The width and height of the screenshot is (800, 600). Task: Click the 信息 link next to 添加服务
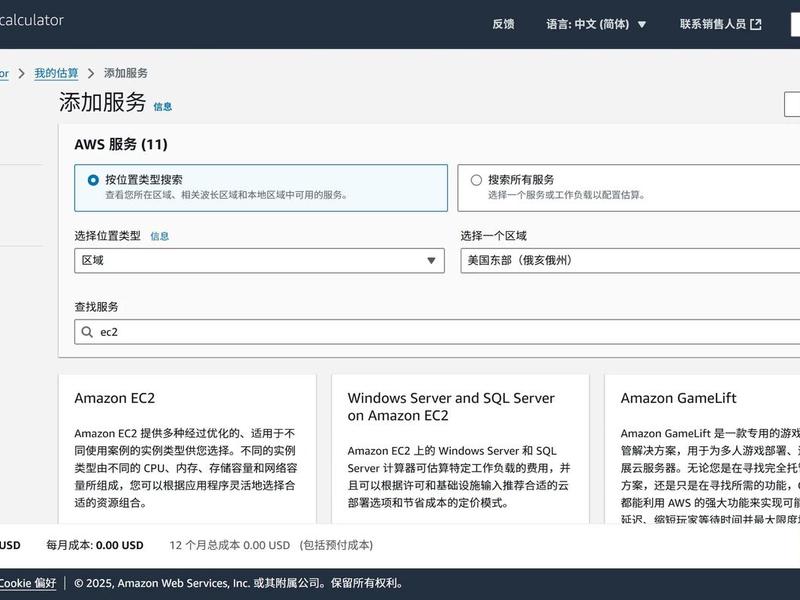click(x=163, y=107)
